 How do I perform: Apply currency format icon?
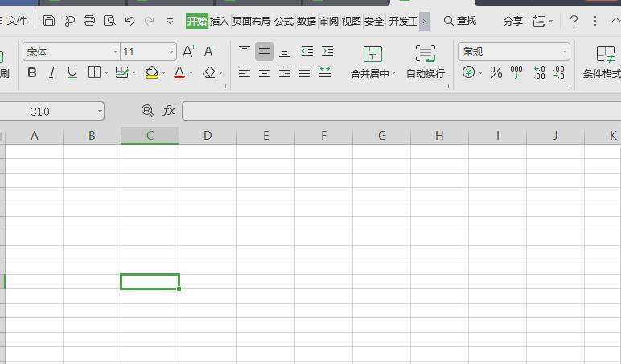coord(468,72)
